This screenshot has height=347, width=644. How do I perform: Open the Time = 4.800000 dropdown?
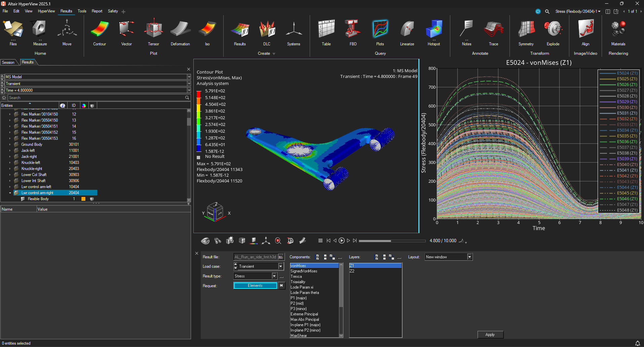189,90
